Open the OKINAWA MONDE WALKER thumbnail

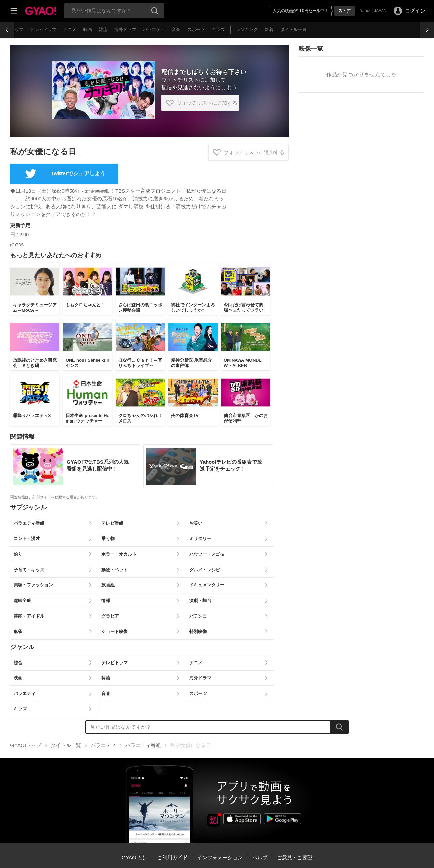pyautogui.click(x=246, y=337)
